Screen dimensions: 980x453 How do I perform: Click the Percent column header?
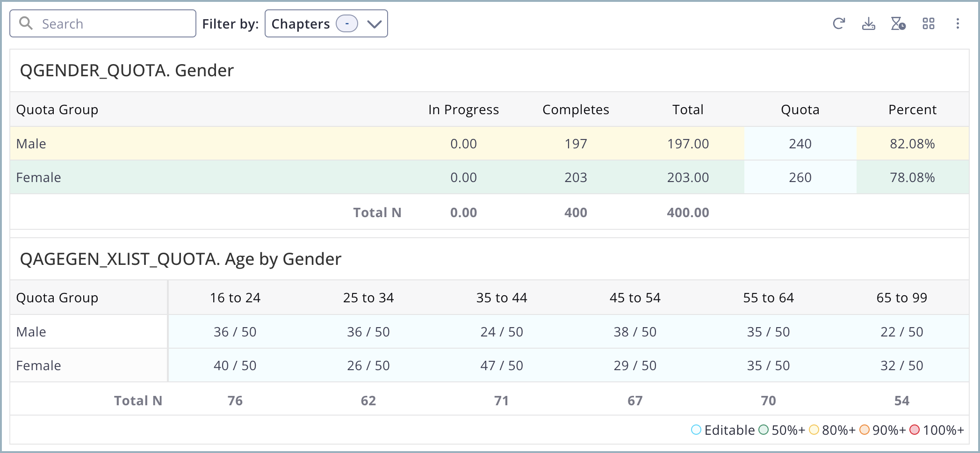[x=912, y=110]
